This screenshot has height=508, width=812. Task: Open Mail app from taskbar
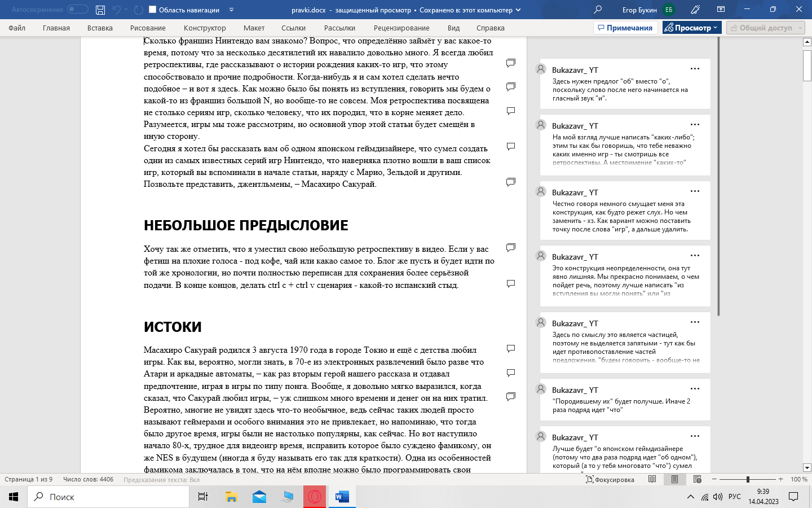[259, 497]
